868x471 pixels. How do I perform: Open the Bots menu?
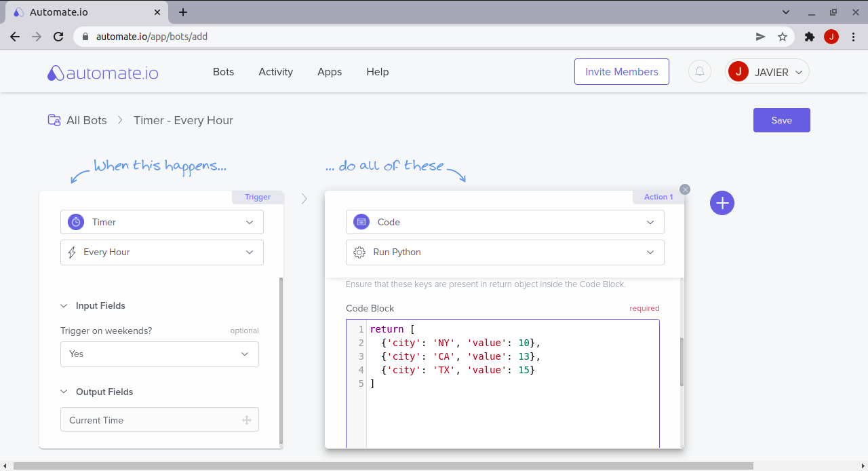(x=223, y=71)
